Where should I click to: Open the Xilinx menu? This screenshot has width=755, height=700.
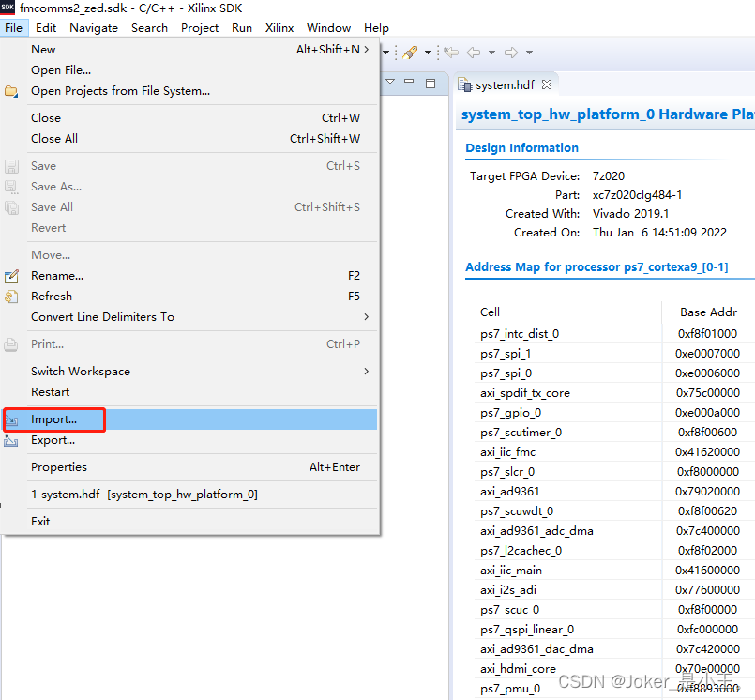coord(279,28)
